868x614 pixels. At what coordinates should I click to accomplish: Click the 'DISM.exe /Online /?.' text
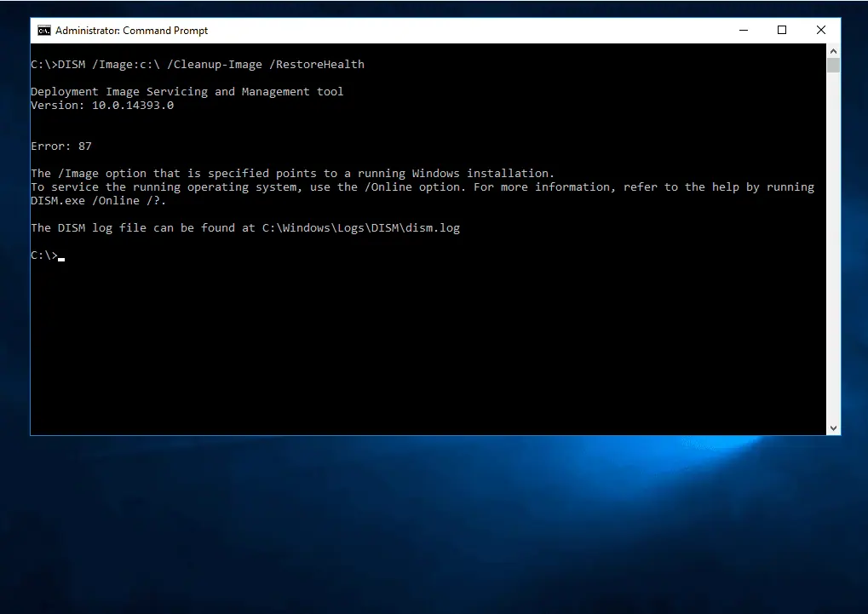point(99,200)
